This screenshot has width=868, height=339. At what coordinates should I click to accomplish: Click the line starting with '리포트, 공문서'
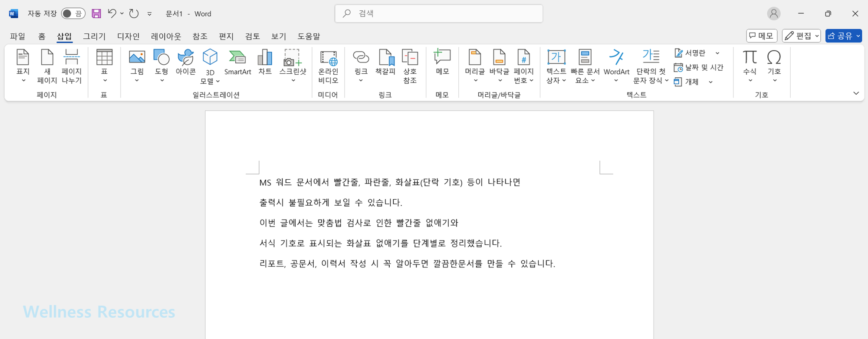tap(407, 263)
